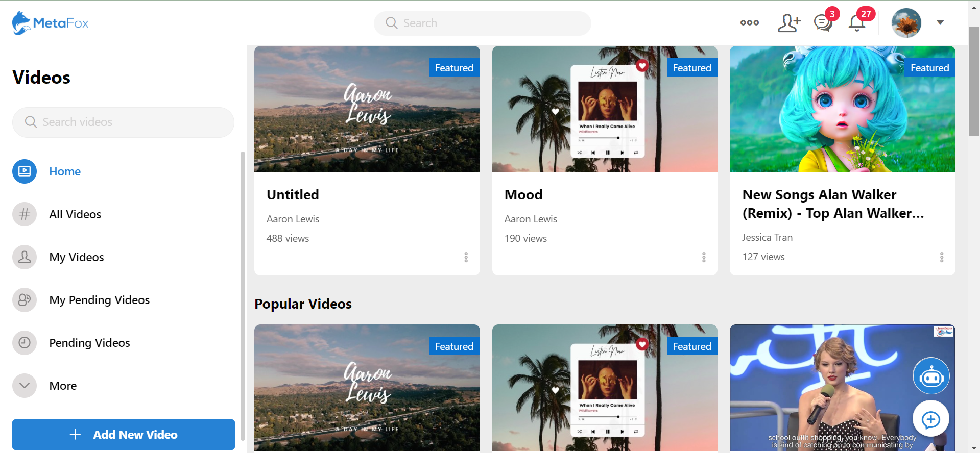
Task: Open Aaron Lewis author link under Mood
Action: pyautogui.click(x=531, y=219)
